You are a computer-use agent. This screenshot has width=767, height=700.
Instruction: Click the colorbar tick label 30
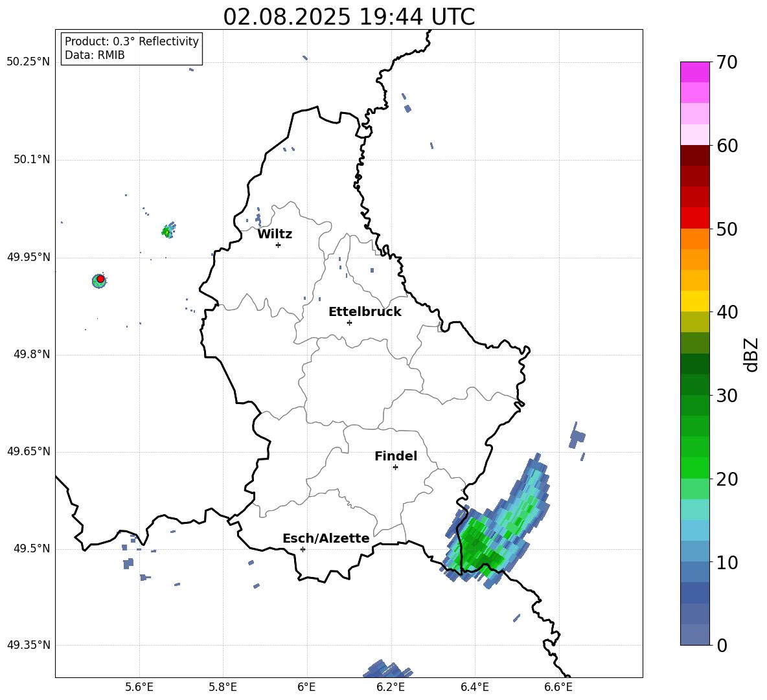pyautogui.click(x=727, y=396)
